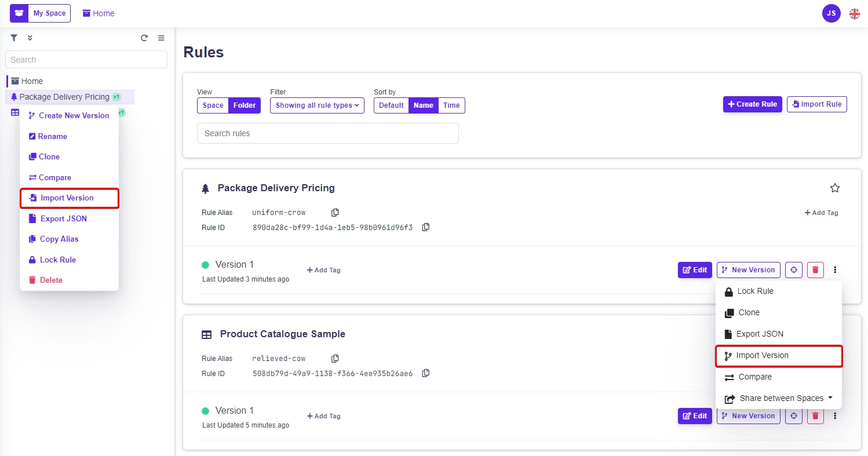868x456 pixels.
Task: Select Export JSON from the version dropdown menu
Action: (759, 334)
